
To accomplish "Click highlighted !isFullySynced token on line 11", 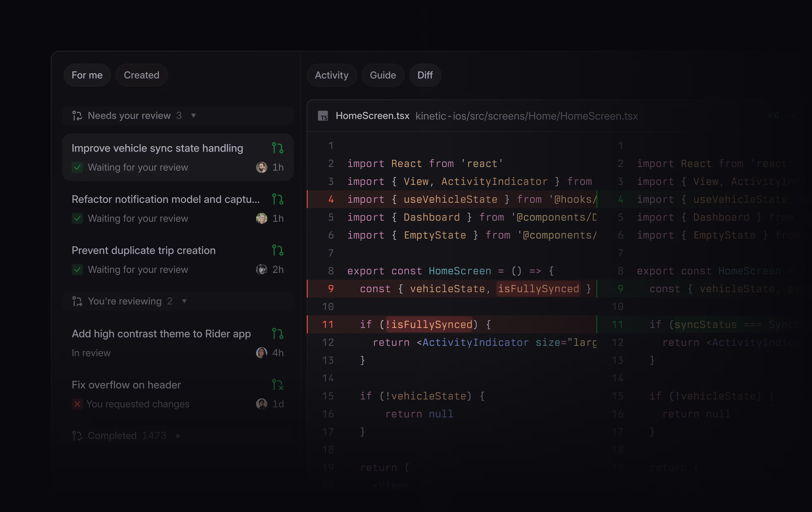I will (429, 324).
